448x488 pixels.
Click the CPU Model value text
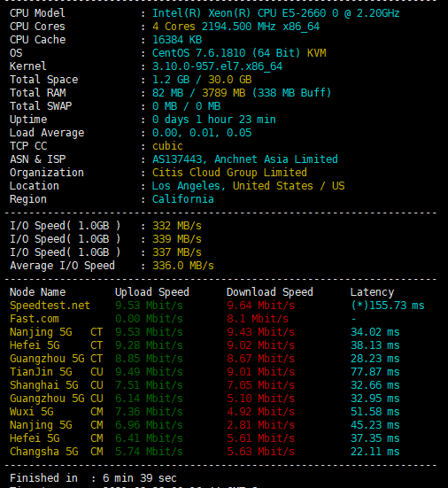coord(275,13)
